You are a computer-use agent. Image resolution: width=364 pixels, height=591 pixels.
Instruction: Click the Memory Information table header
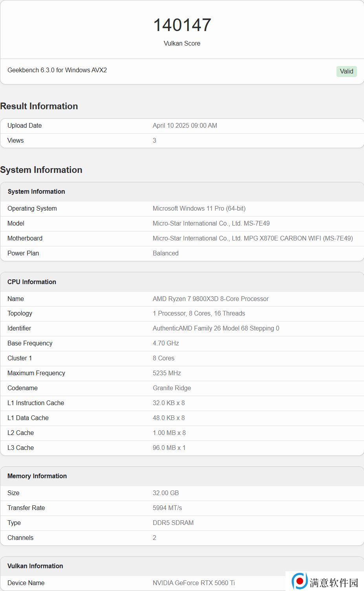click(37, 476)
